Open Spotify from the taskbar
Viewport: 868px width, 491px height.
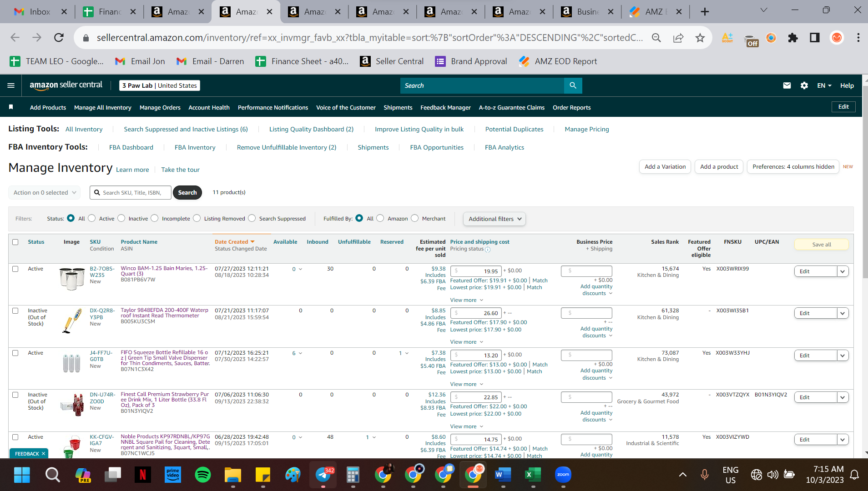(202, 475)
